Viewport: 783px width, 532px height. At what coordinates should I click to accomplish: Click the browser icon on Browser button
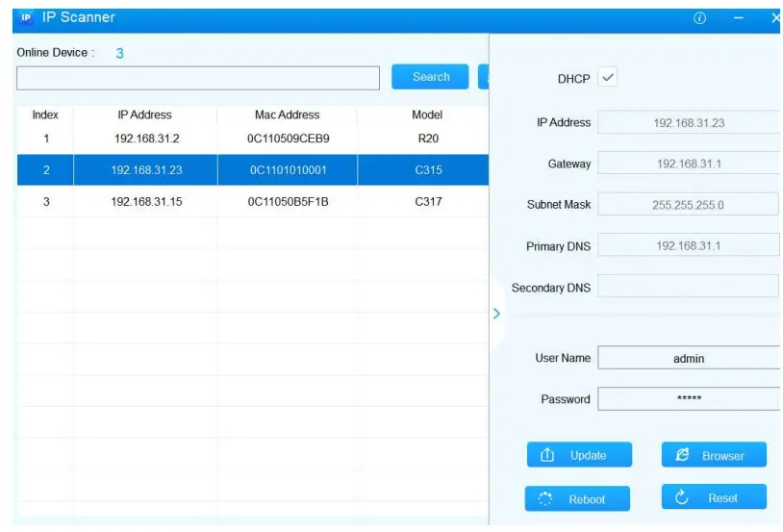[x=682, y=455]
